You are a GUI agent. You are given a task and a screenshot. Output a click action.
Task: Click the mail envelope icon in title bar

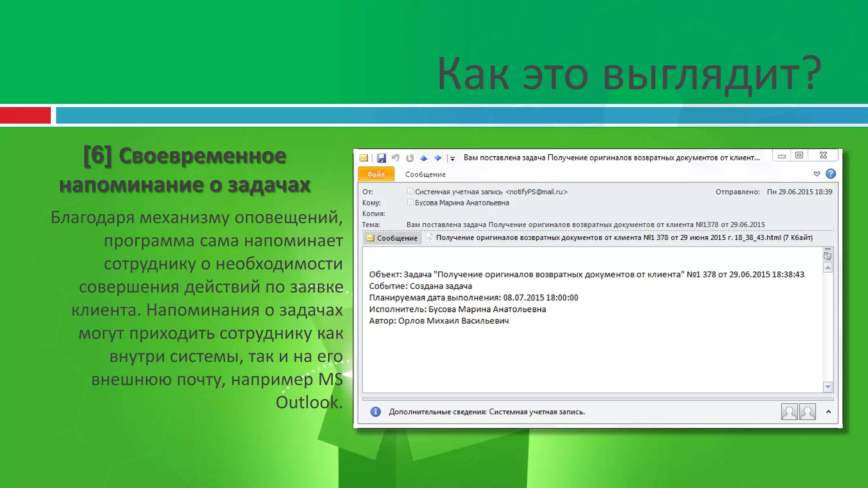[x=364, y=158]
